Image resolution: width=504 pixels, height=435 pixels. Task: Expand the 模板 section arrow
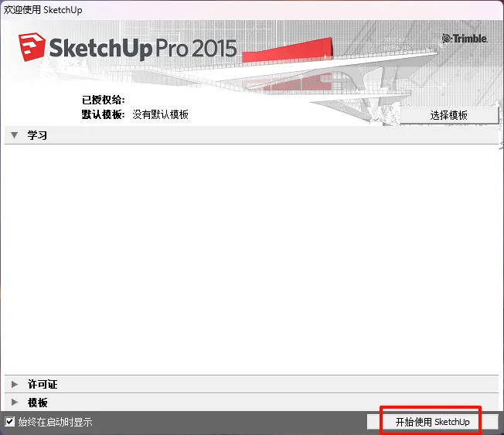tap(15, 403)
